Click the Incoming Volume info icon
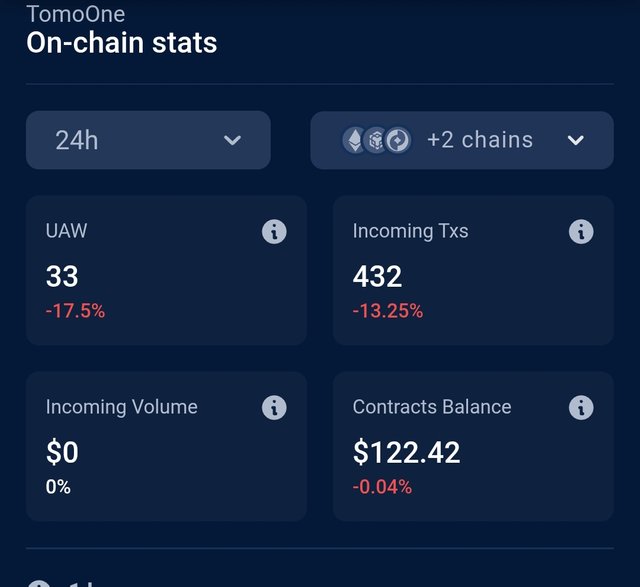Screen dimensions: 640x587 274,408
